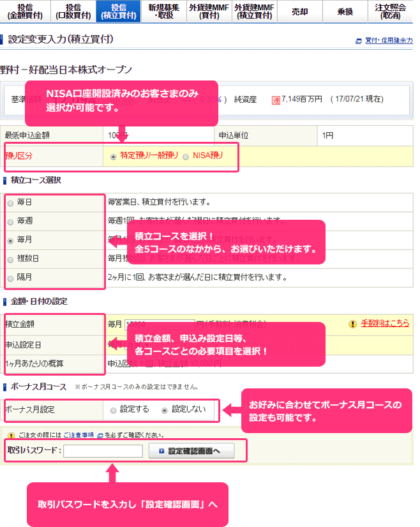Viewport: 420px width, 527px height.
Task: Open the 注文照会(取消) tab
Action: pyautogui.click(x=391, y=11)
